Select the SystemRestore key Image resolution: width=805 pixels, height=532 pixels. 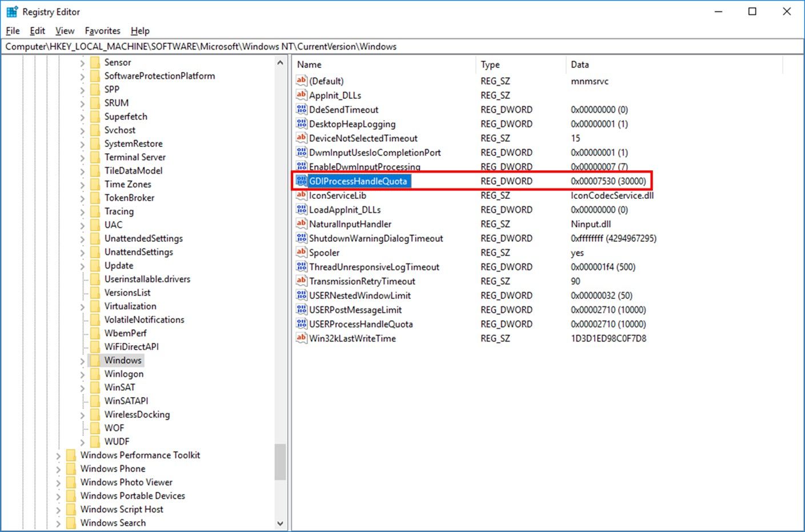133,143
